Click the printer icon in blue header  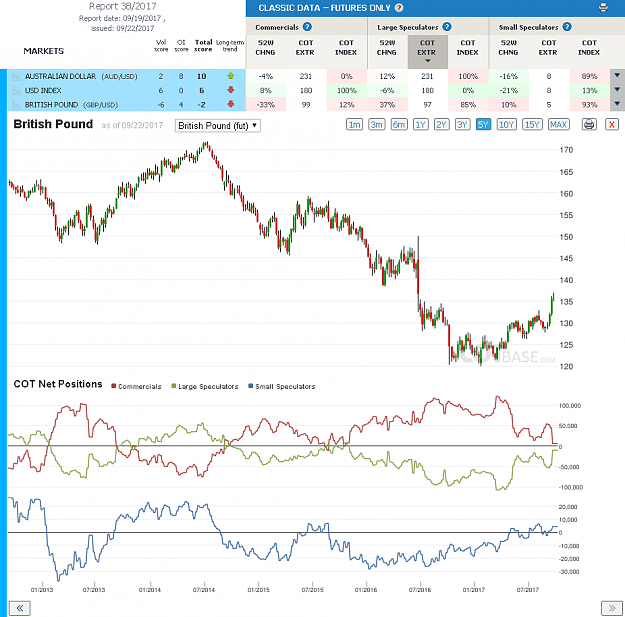pyautogui.click(x=603, y=8)
